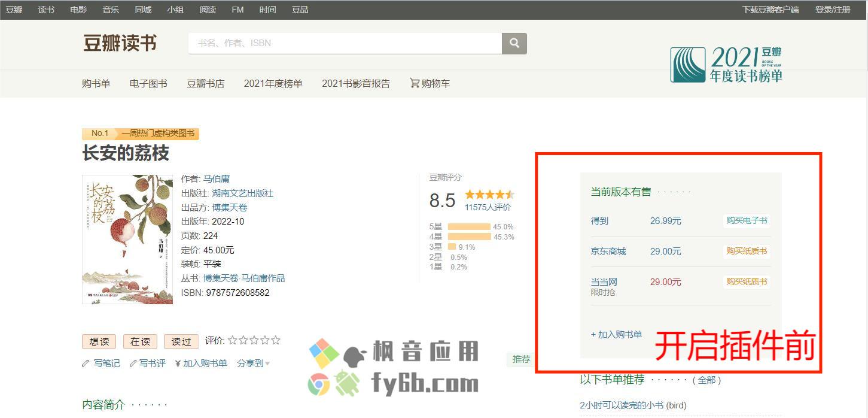The width and height of the screenshot is (868, 418).
Task: Go to 电子图书 tab
Action: click(x=148, y=84)
